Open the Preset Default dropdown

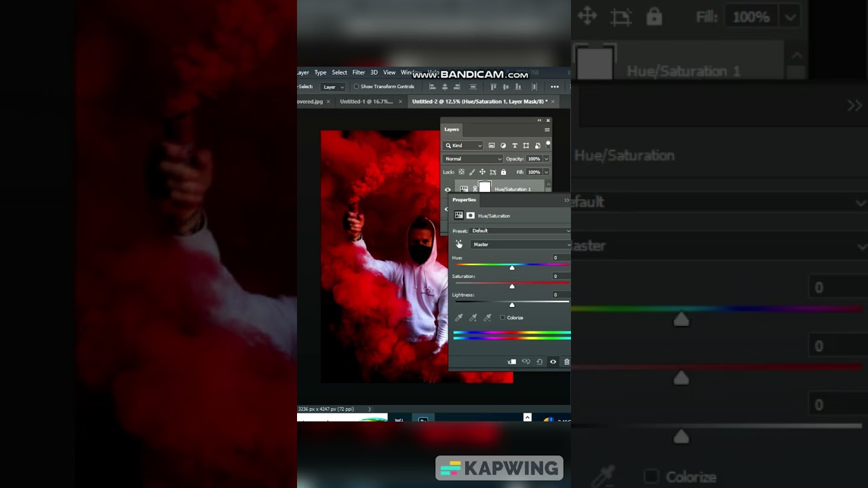[520, 231]
